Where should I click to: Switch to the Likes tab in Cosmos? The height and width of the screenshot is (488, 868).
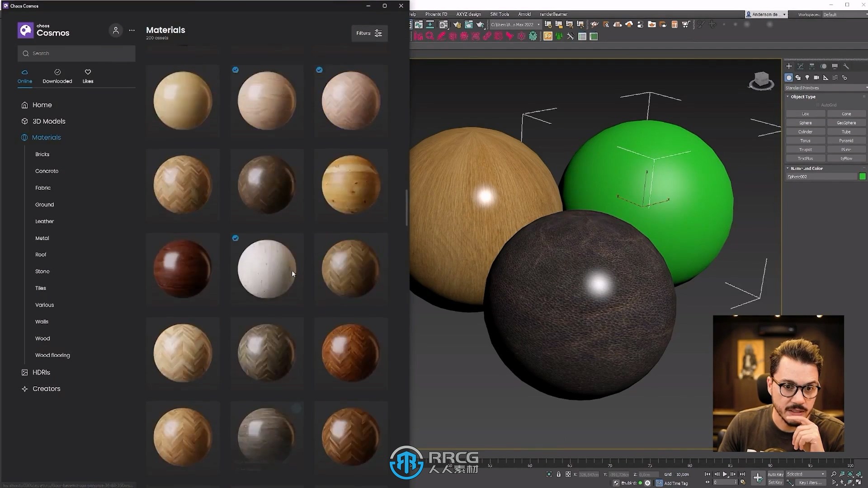pos(88,76)
